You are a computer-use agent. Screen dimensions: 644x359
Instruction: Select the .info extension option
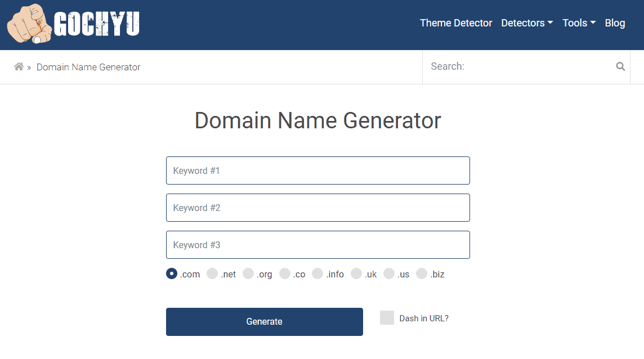317,273
